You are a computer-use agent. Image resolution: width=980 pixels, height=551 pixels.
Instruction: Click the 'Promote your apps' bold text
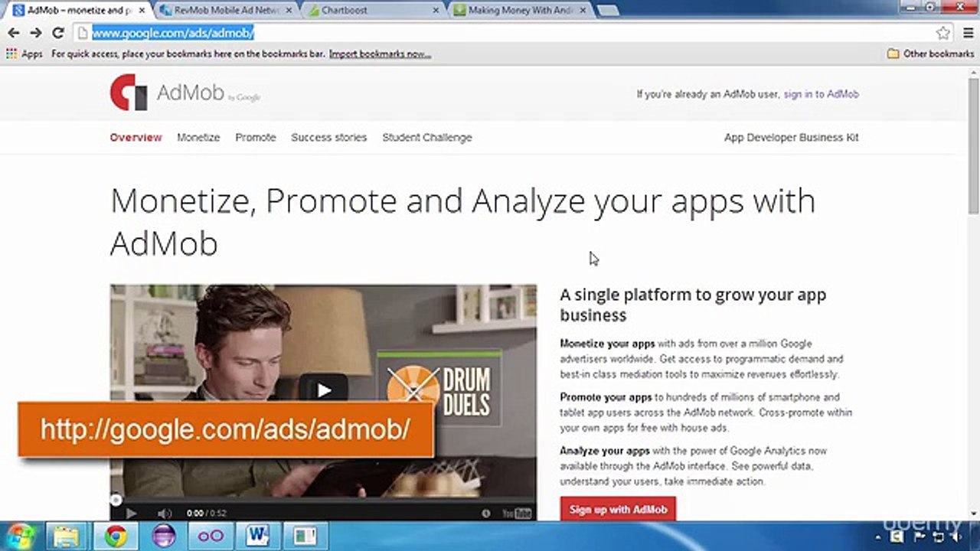point(606,397)
